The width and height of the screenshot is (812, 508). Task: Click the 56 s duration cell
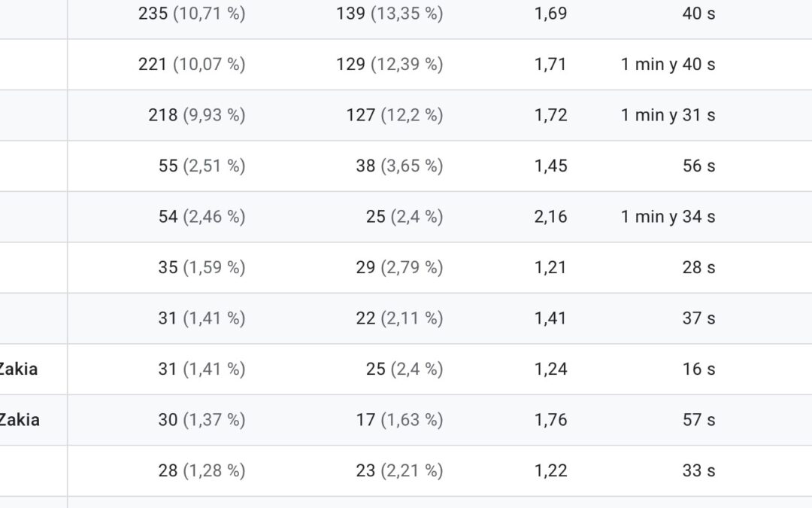coord(698,166)
